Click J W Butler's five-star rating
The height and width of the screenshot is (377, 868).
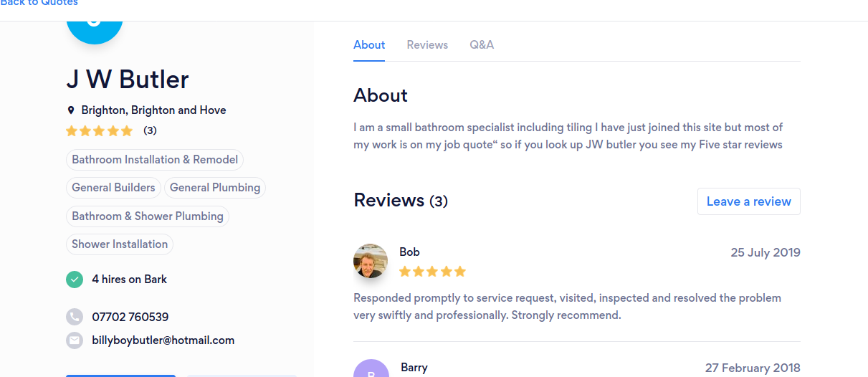100,130
